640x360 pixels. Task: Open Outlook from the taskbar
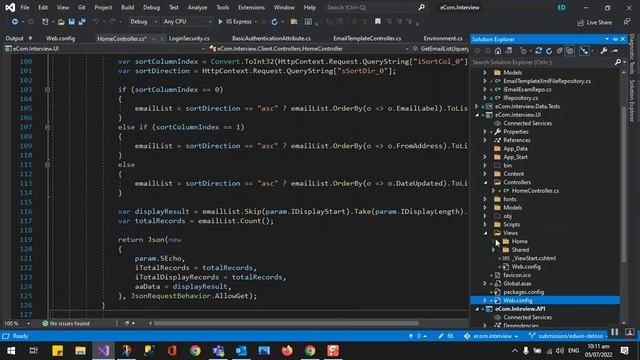(x=241, y=351)
